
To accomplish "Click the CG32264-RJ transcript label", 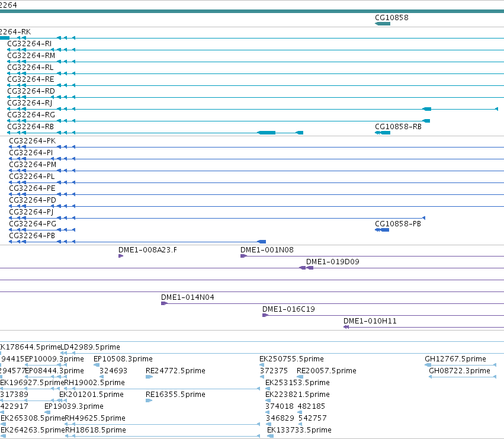I will [30, 103].
